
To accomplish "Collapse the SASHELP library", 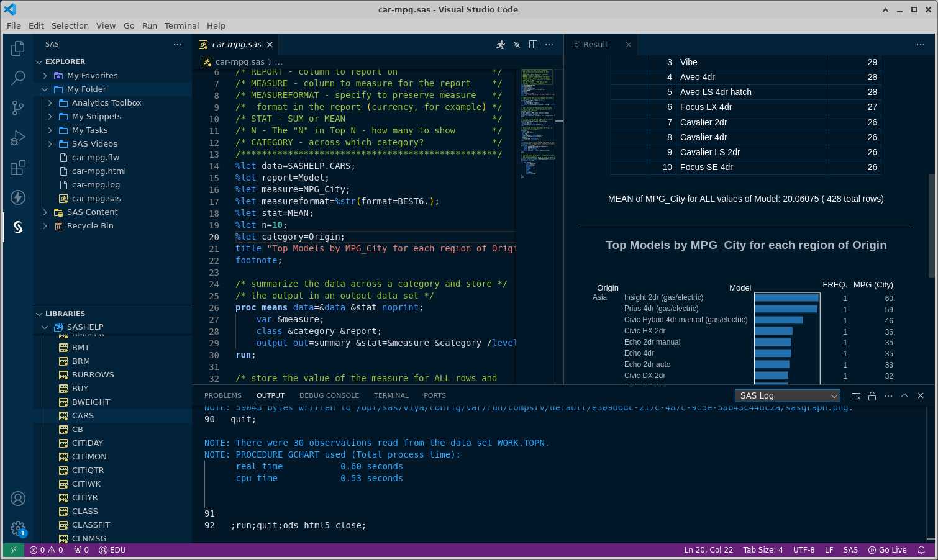I will point(45,327).
